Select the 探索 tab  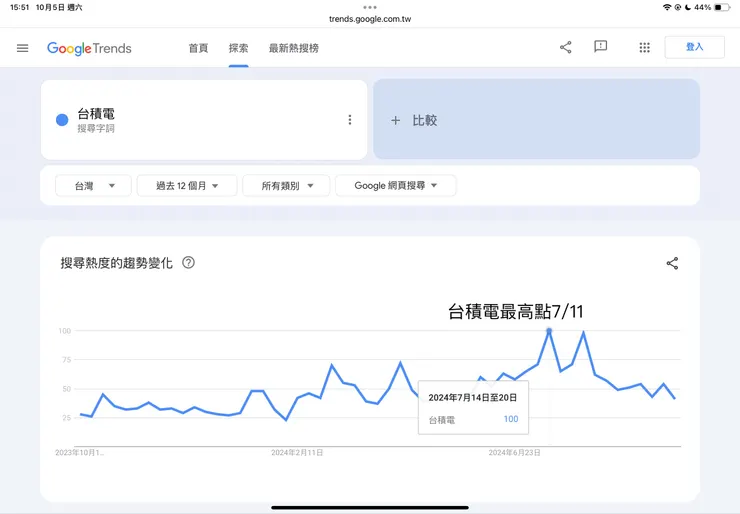[x=238, y=48]
